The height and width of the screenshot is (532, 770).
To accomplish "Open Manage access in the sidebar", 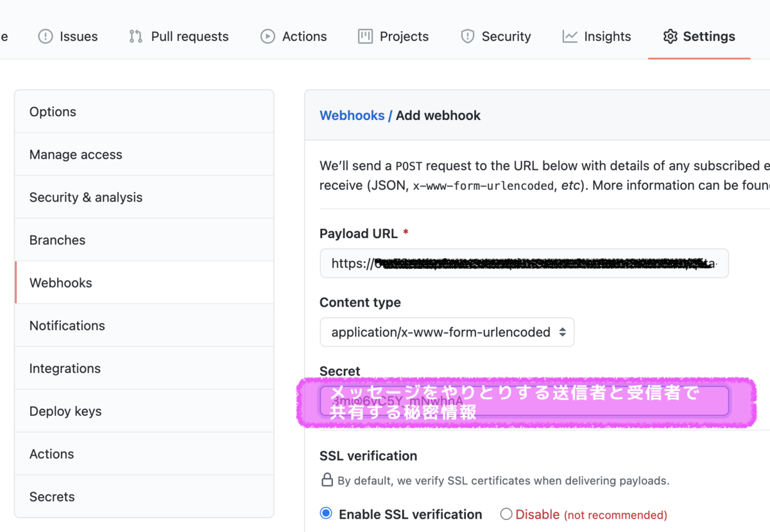I will 144,155.
